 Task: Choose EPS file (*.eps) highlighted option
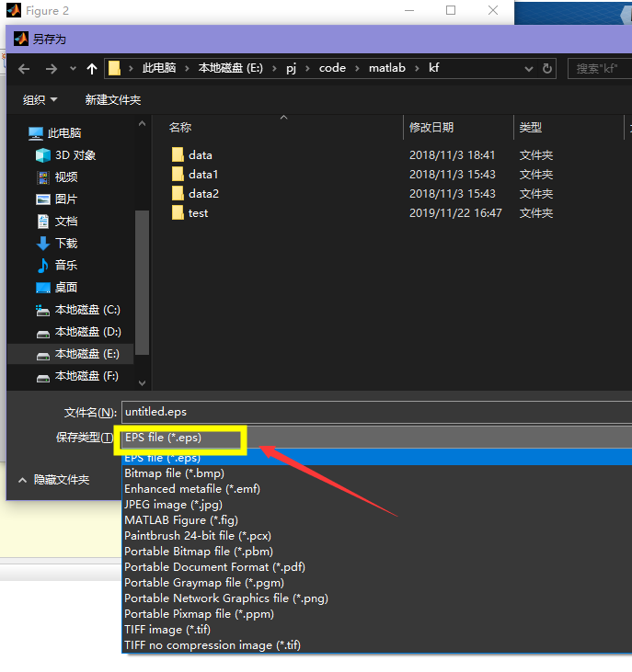(377, 458)
